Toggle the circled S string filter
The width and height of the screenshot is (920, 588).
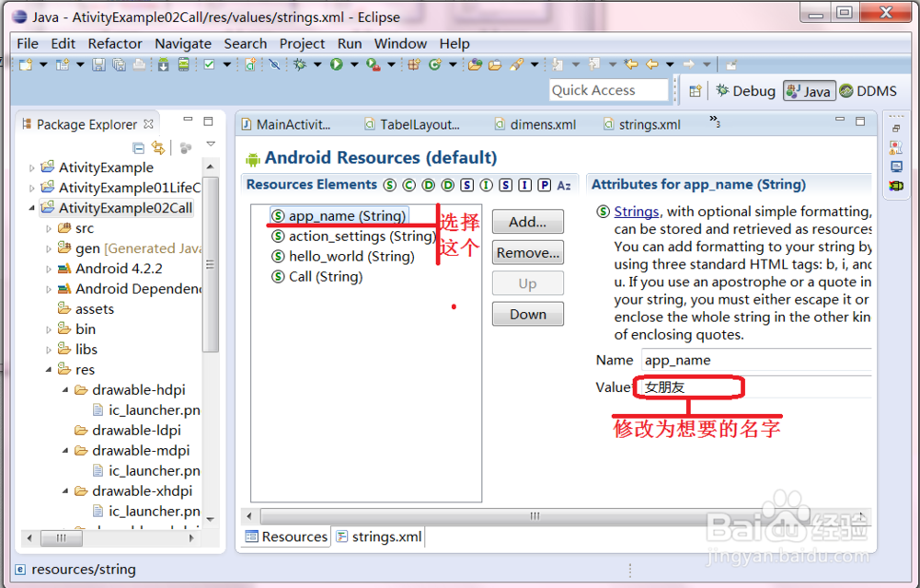pos(389,186)
